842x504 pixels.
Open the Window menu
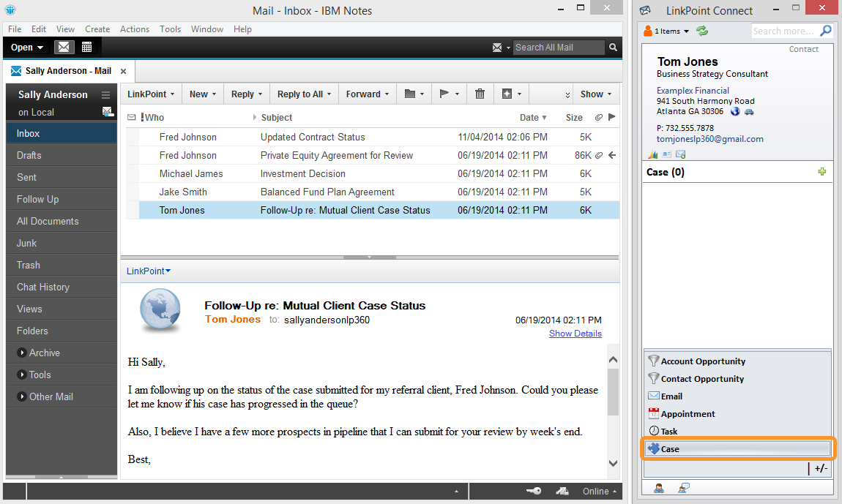[206, 29]
